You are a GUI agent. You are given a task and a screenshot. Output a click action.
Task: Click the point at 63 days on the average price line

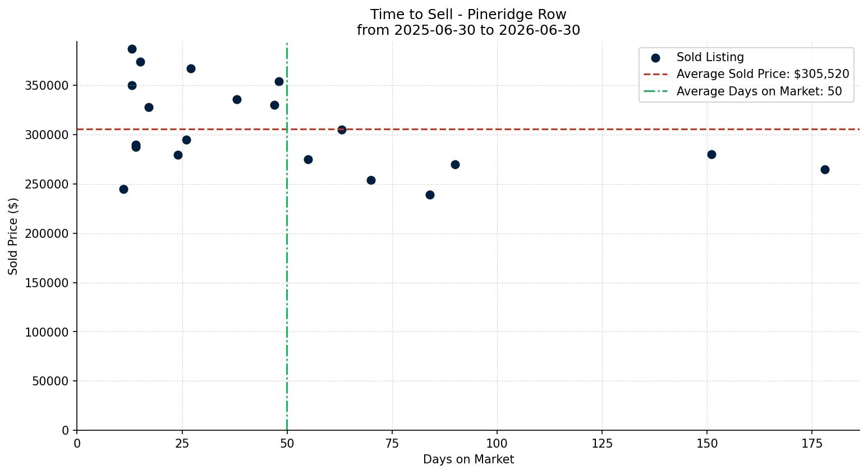(342, 130)
